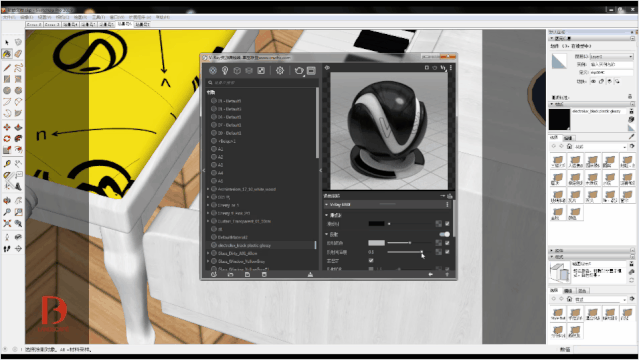Screen dimensions: 639x360
Task: Select the Push/Pull tool
Action: (x=18, y=127)
